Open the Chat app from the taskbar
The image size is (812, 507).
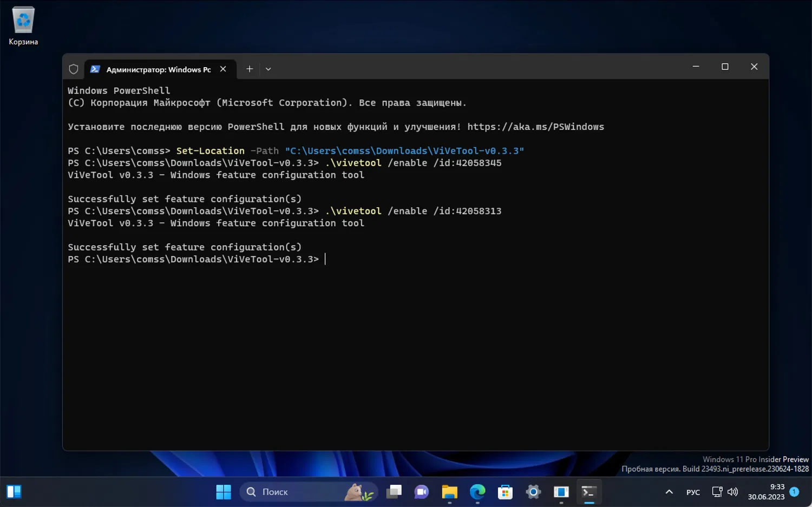pos(422,492)
